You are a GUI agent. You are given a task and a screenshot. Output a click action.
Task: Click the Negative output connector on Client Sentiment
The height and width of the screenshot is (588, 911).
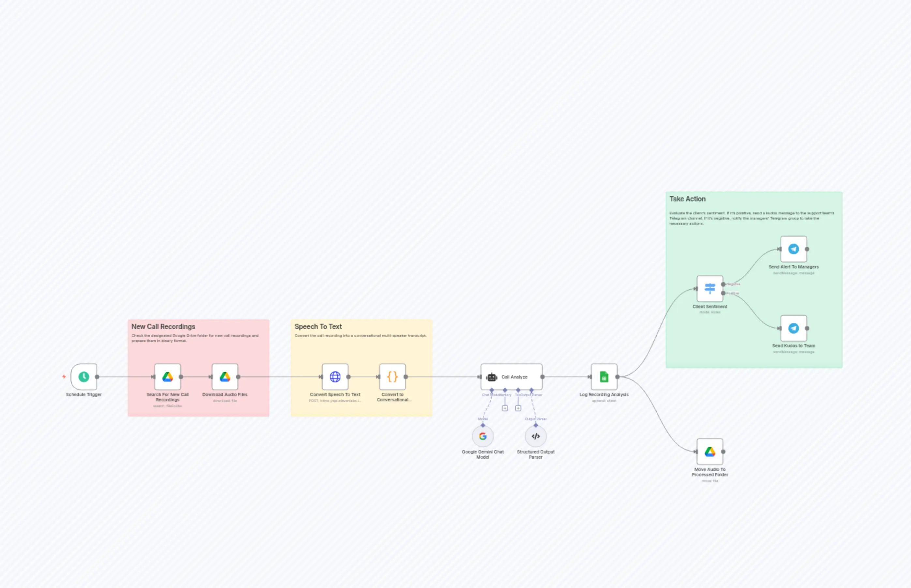point(724,284)
